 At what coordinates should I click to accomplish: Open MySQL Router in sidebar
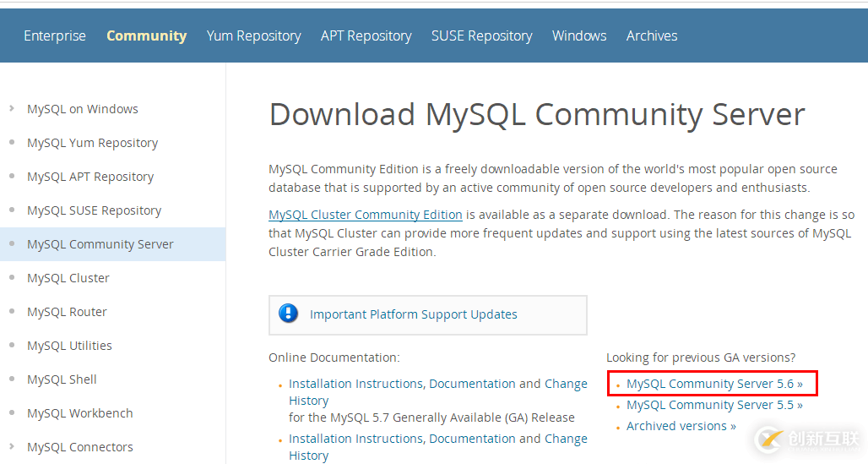pyautogui.click(x=67, y=312)
